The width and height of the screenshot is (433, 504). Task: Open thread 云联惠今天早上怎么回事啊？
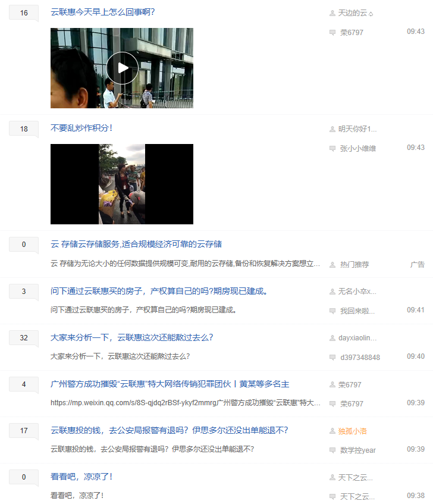pos(102,12)
